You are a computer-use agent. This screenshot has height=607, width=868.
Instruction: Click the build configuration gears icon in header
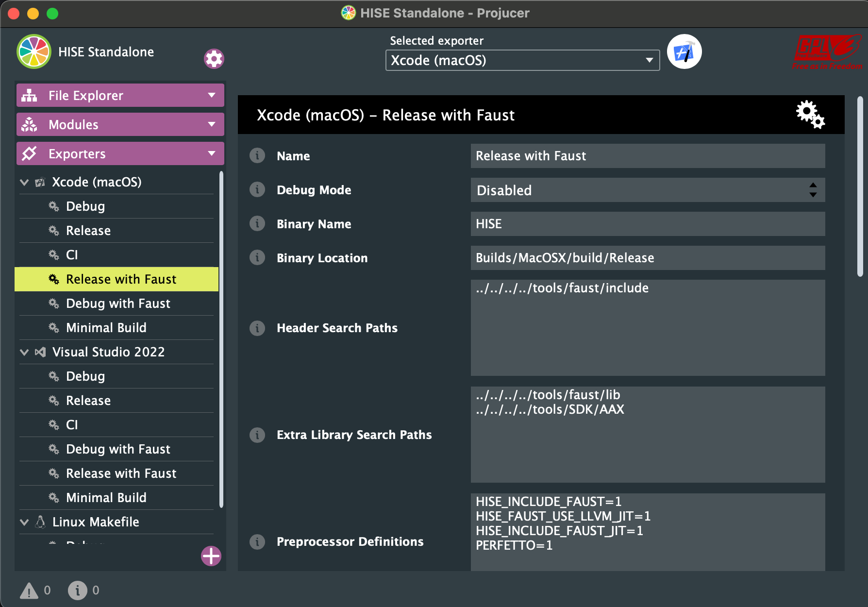[810, 115]
